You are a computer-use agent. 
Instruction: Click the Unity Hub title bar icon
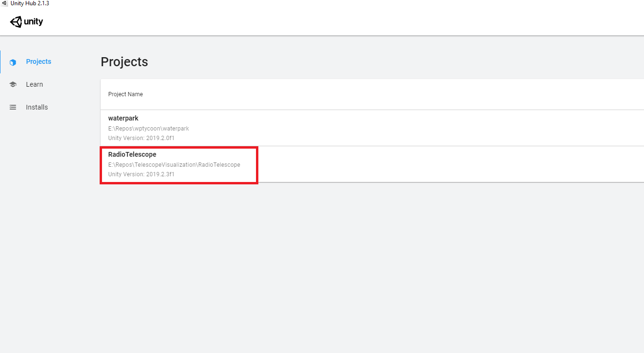pyautogui.click(x=5, y=3)
